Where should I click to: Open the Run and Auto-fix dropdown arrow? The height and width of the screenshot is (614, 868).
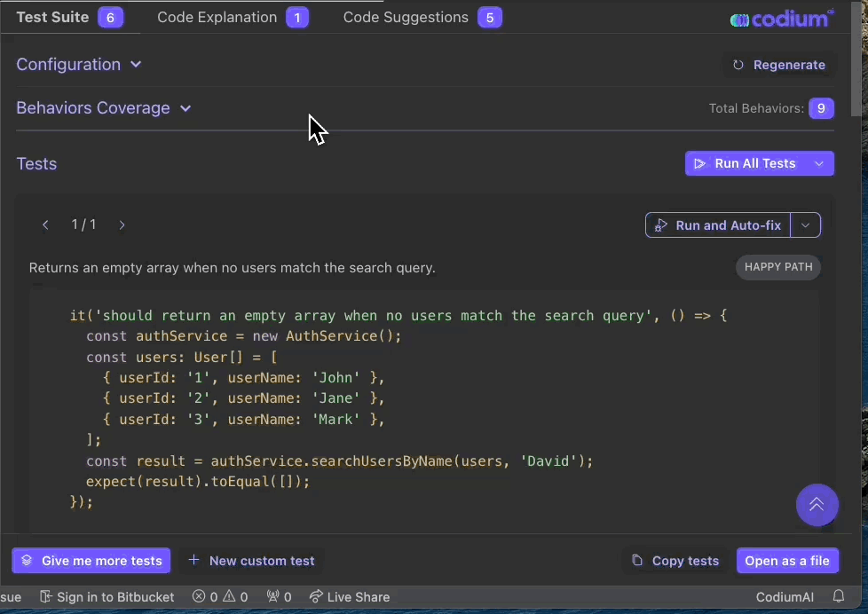pyautogui.click(x=805, y=225)
